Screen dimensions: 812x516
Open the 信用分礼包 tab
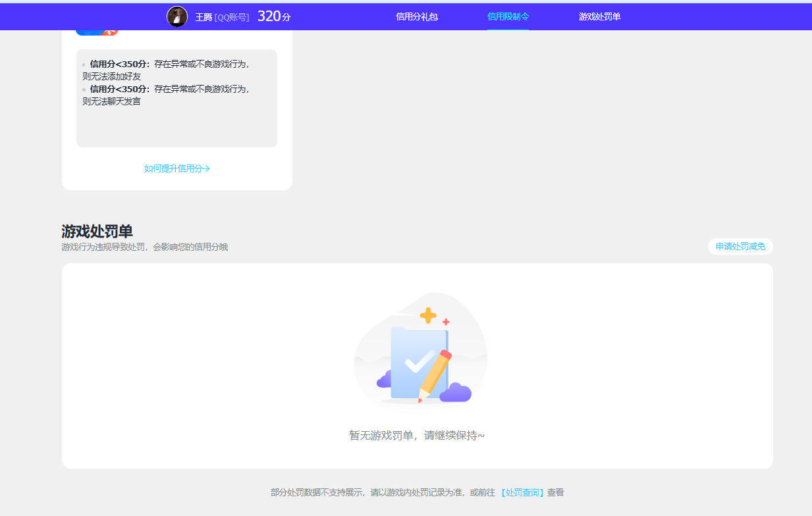[417, 16]
